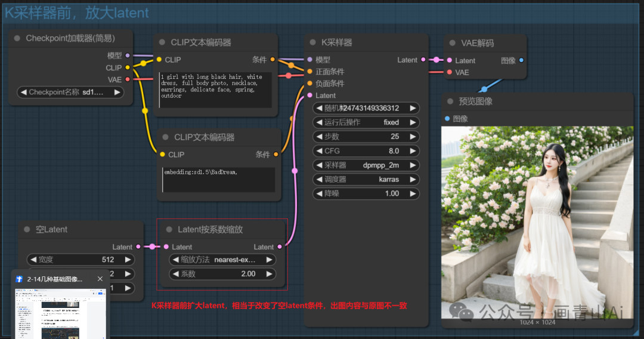Increase CFG with its right arrow
The height and width of the screenshot is (339, 644).
pos(413,151)
